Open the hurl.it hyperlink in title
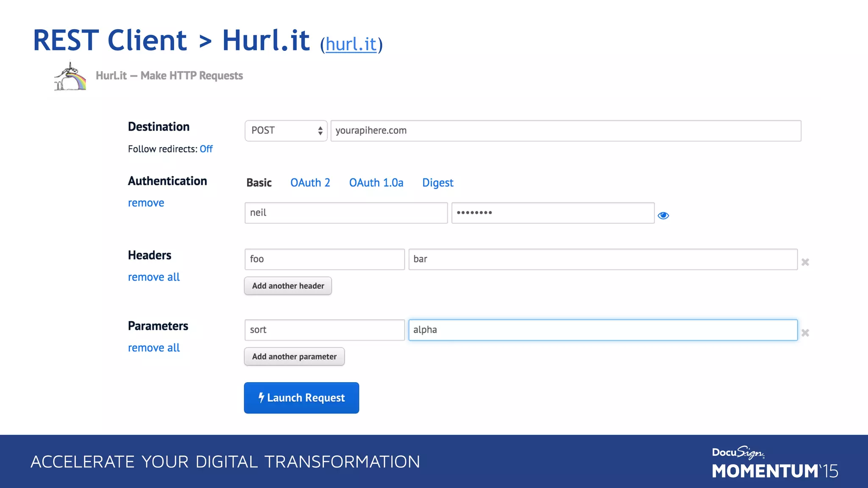 [x=351, y=44]
